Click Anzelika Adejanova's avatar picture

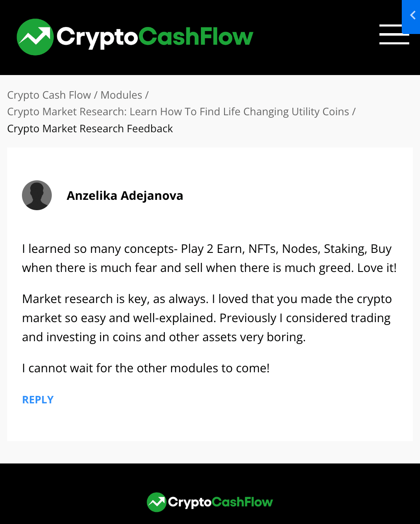[x=37, y=195]
